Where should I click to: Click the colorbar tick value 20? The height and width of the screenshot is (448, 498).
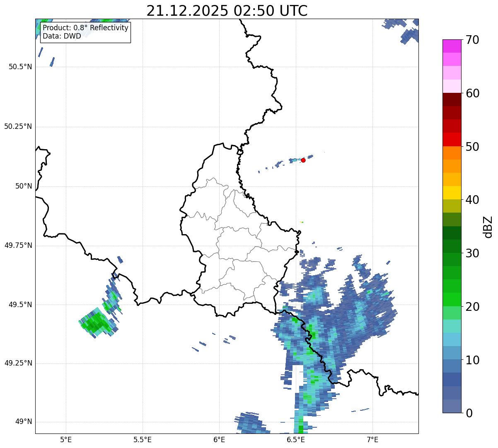pos(473,307)
